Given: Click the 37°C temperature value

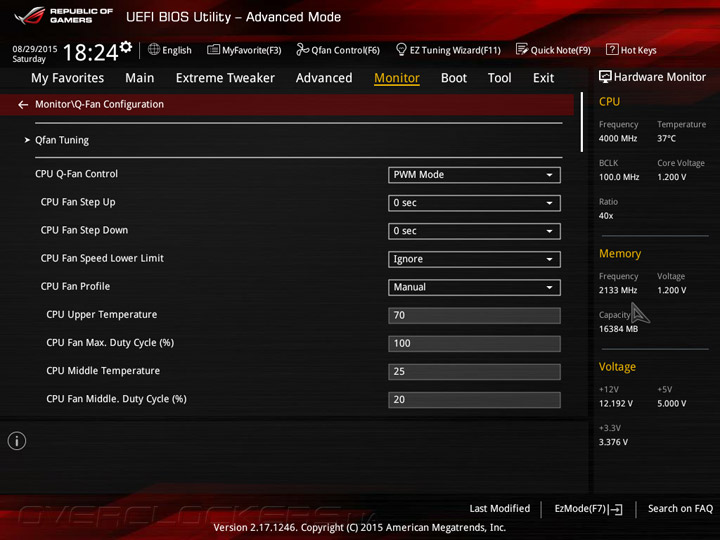Looking at the screenshot, I should pos(666,138).
